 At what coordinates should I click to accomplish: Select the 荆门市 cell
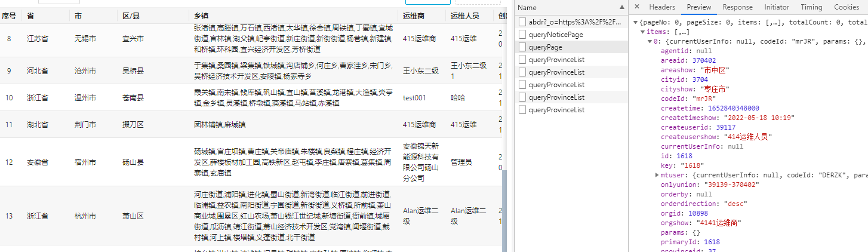click(x=85, y=125)
